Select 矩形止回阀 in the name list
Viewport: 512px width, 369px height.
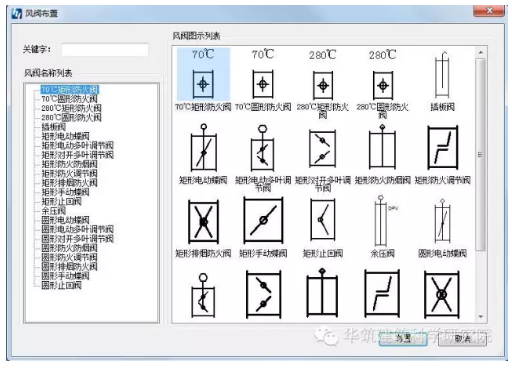61,201
